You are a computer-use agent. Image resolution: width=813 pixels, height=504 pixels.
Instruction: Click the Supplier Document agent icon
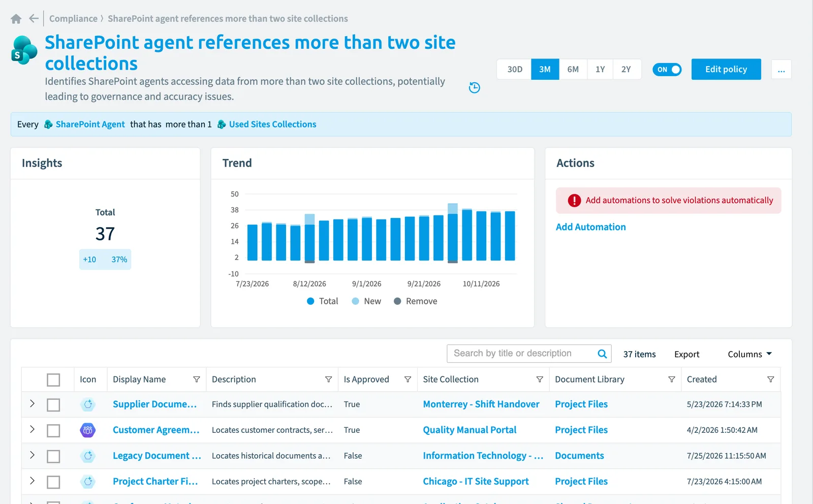pos(88,404)
